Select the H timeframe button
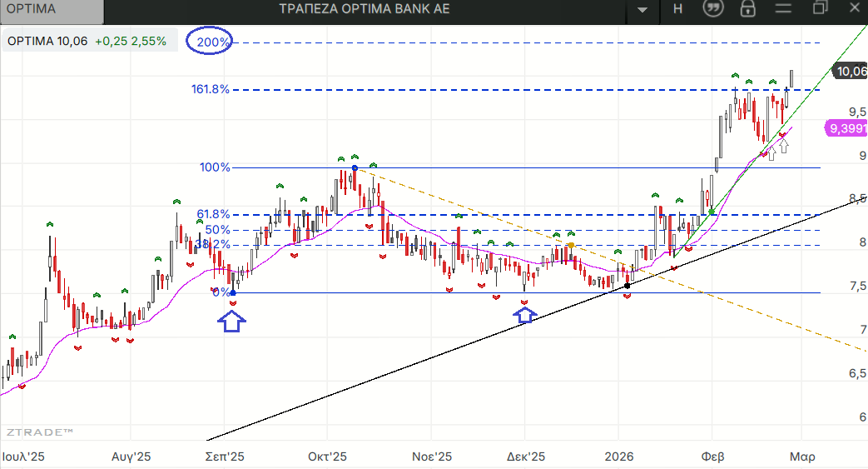The height and width of the screenshot is (469, 868). click(677, 9)
